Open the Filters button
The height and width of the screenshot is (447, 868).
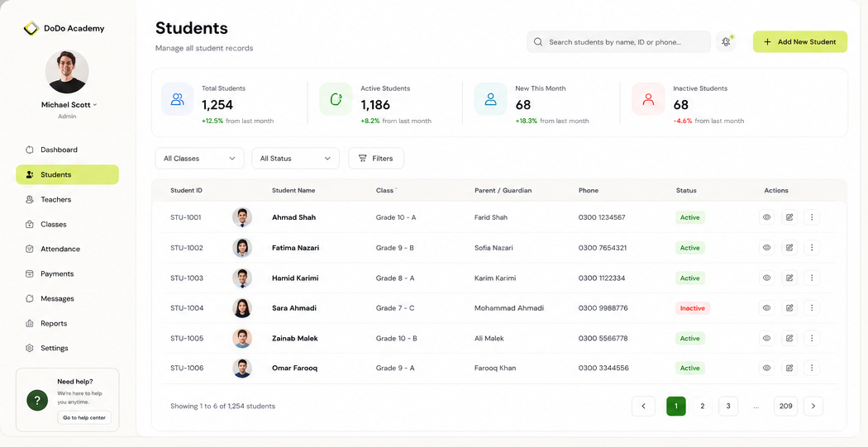coord(376,158)
